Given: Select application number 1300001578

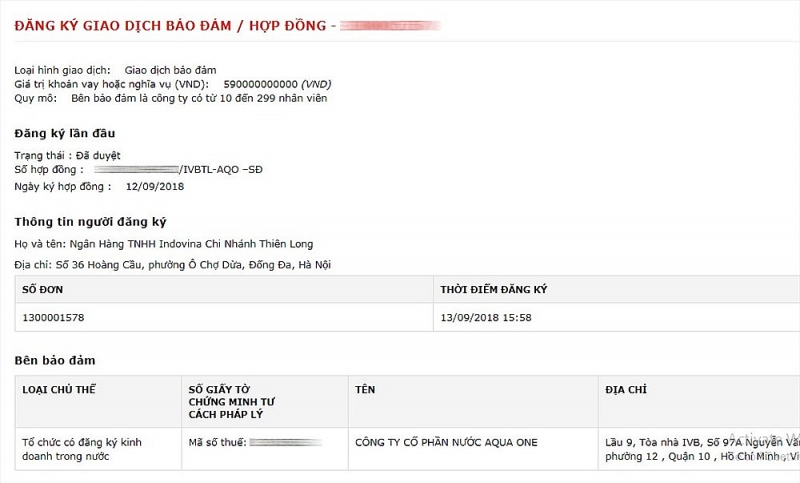Looking at the screenshot, I should (53, 318).
